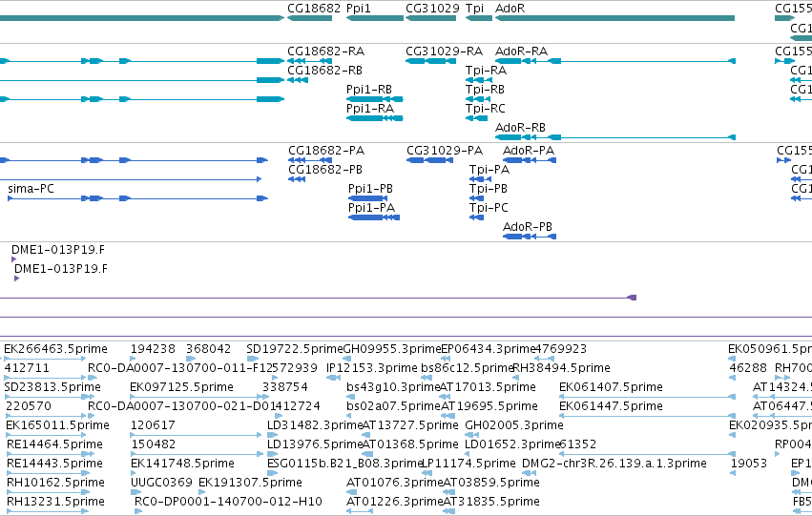Select EST RH10162.5prime

pyautogui.click(x=47, y=493)
